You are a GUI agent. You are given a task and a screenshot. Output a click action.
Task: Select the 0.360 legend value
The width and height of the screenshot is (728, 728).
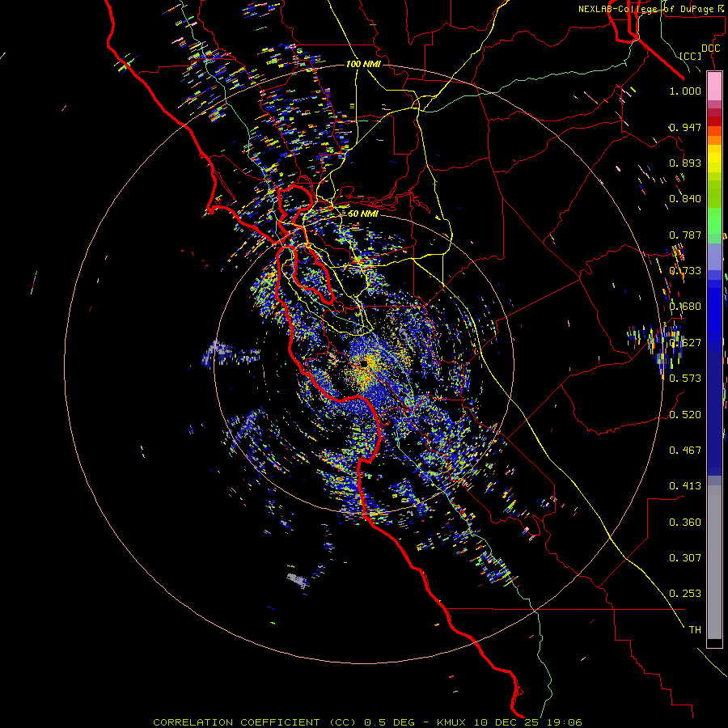(685, 523)
